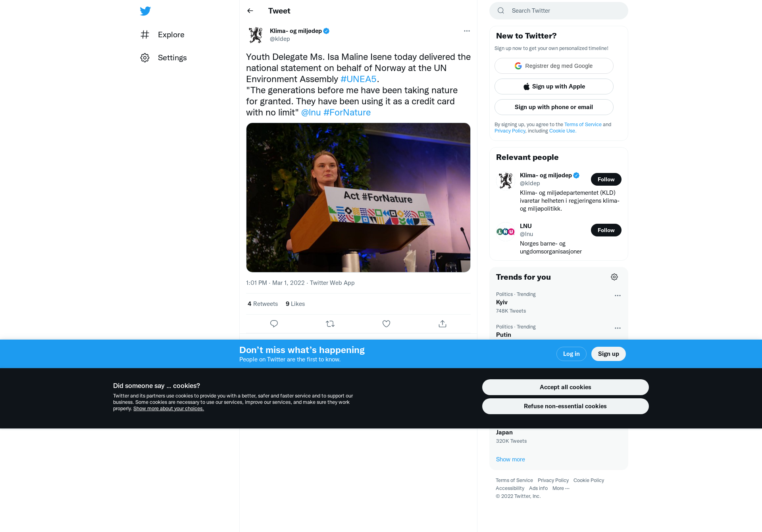The width and height of the screenshot is (762, 532).
Task: Click the Twitter bird logo
Action: 145,11
